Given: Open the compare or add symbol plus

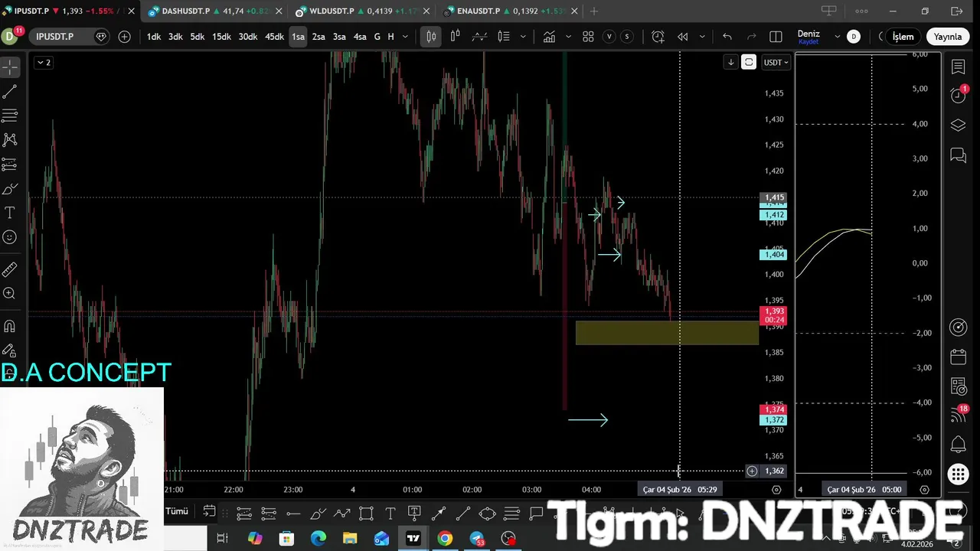Looking at the screenshot, I should tap(124, 37).
